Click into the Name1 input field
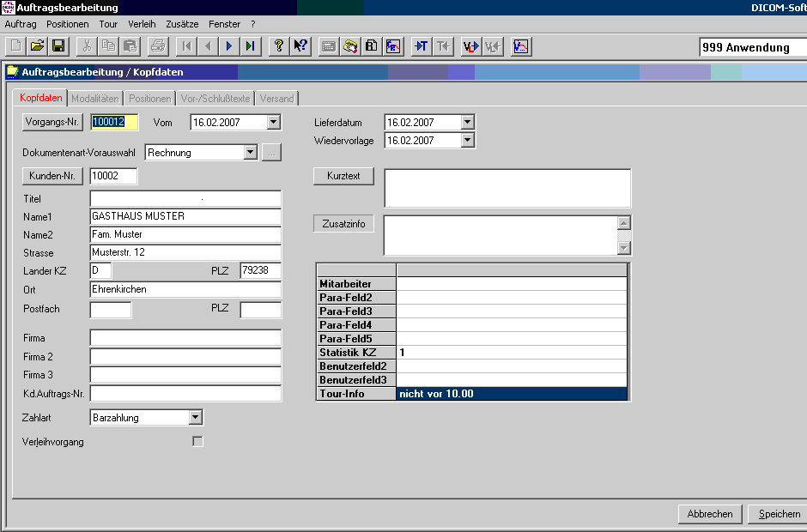The image size is (807, 532). [x=185, y=217]
